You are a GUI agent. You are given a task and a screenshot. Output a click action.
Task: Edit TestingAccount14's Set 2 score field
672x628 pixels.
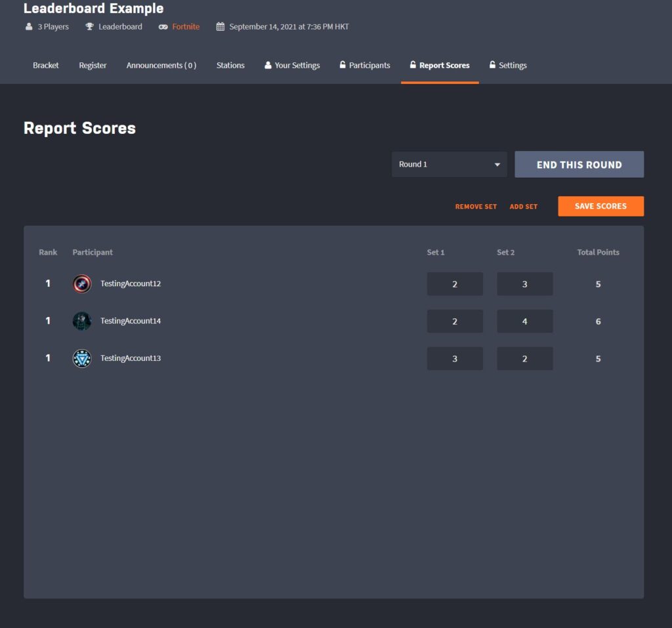(x=524, y=321)
